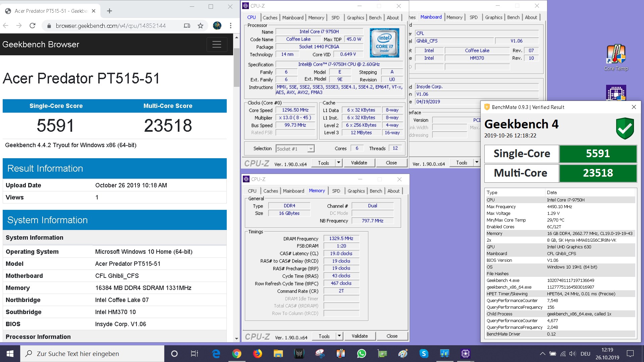Reload the Geekbench page in Chrome
644x362 pixels.
tap(33, 25)
